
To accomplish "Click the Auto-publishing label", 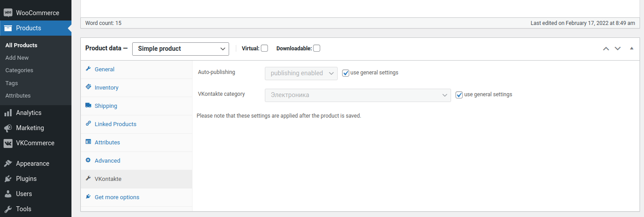I will point(216,72).
